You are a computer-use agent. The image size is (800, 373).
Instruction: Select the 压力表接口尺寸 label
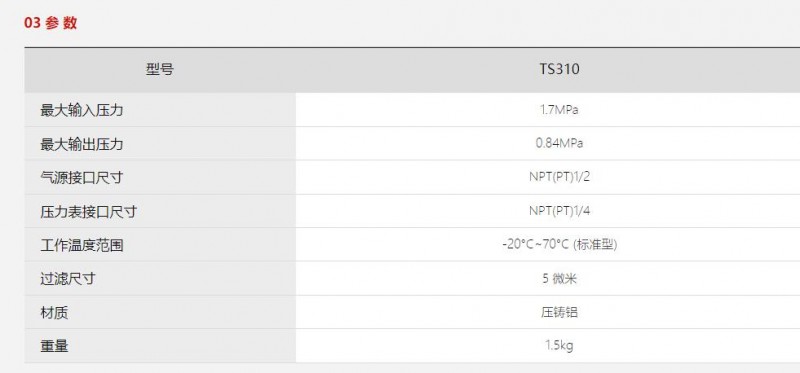tap(89, 212)
